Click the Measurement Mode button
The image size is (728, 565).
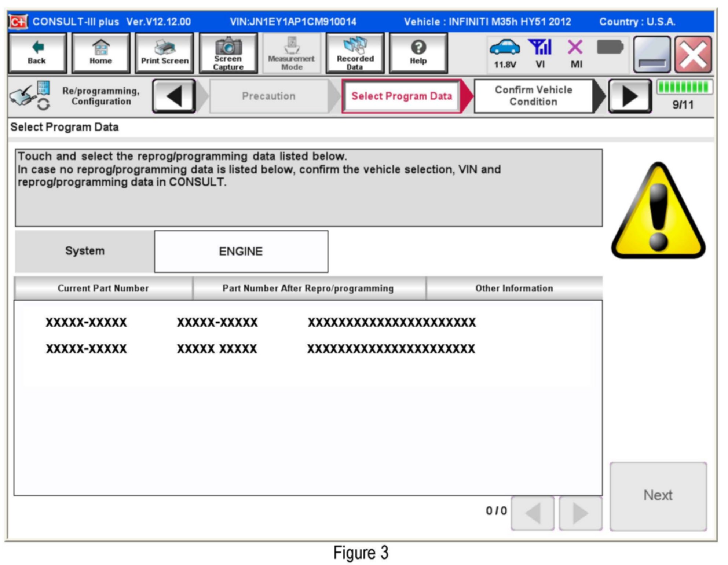pos(291,53)
